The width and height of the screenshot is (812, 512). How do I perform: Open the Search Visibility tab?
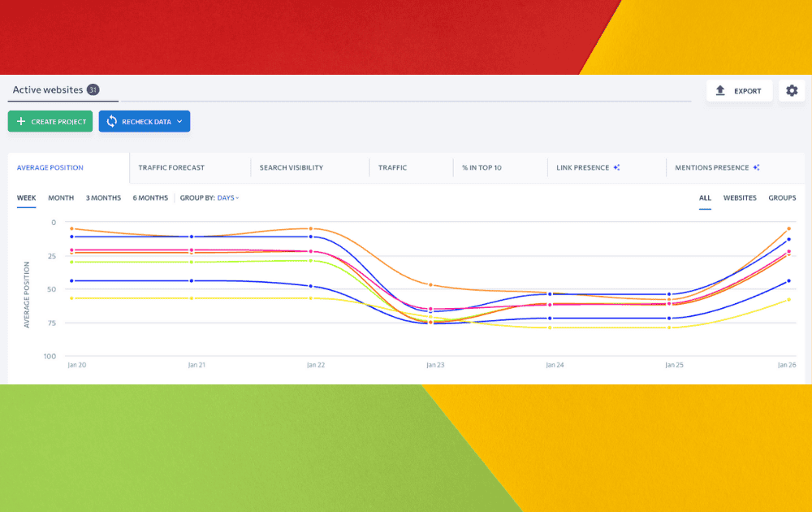292,168
